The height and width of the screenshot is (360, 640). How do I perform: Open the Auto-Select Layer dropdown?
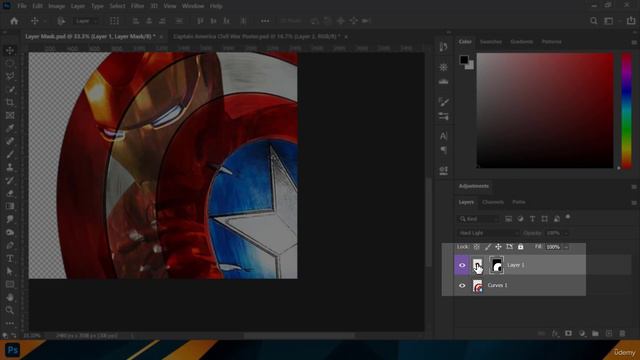coord(86,21)
